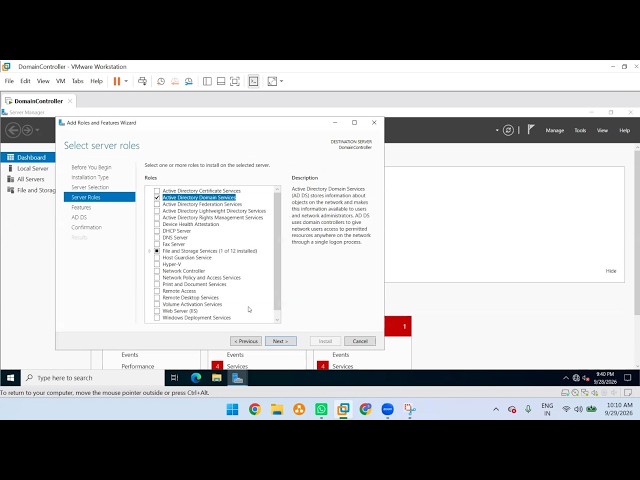Click scroll up arrow of roles list

coord(278,189)
